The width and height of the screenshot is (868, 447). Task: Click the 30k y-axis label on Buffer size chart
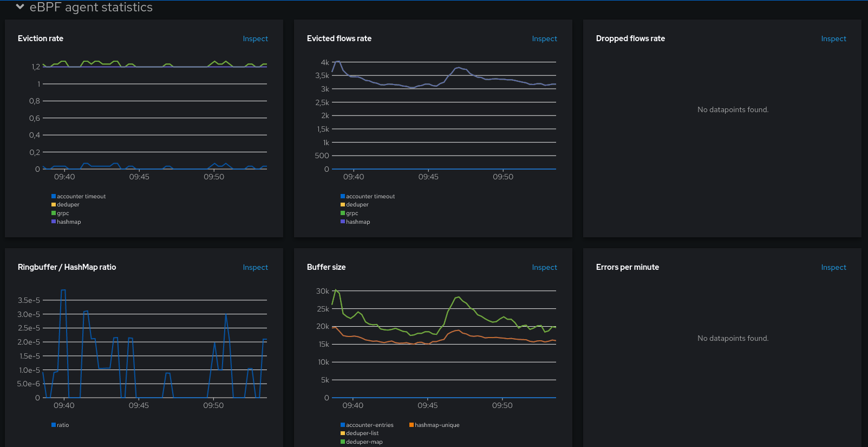(323, 291)
